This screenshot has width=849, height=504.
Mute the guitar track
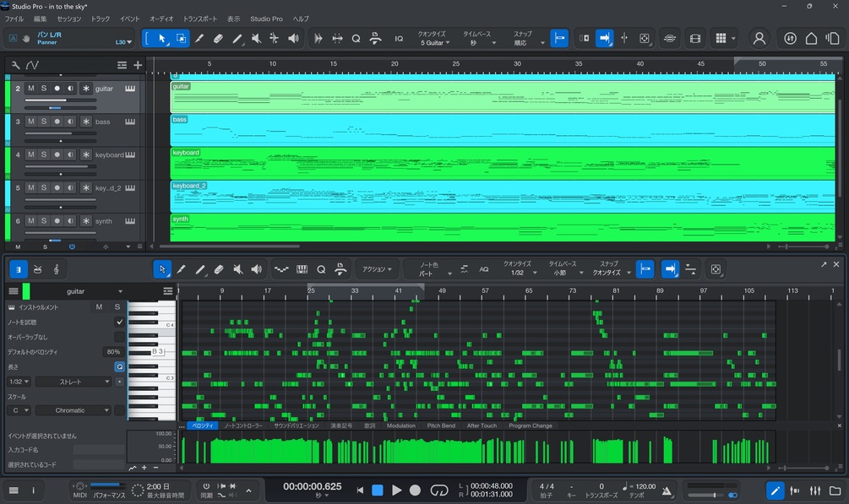[31, 89]
